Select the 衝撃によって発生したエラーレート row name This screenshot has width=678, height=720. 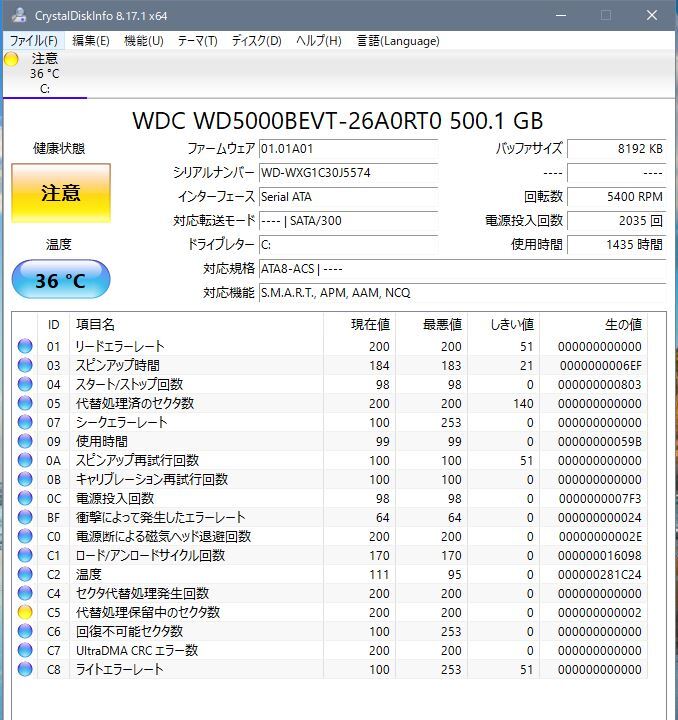pyautogui.click(x=160, y=518)
